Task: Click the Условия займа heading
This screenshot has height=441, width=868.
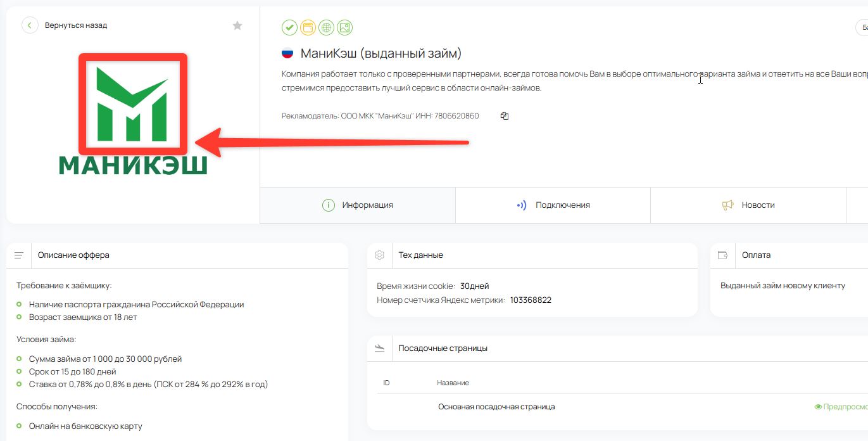Action: (46, 340)
